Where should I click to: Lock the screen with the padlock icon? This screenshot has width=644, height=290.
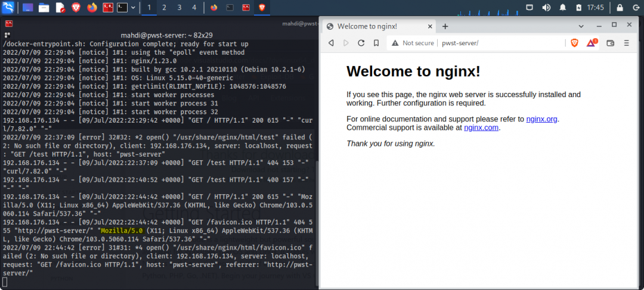pos(620,7)
